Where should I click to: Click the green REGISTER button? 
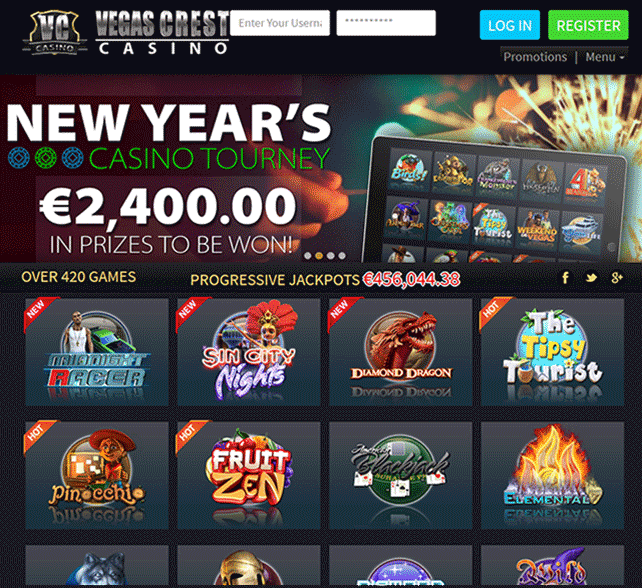[x=588, y=25]
